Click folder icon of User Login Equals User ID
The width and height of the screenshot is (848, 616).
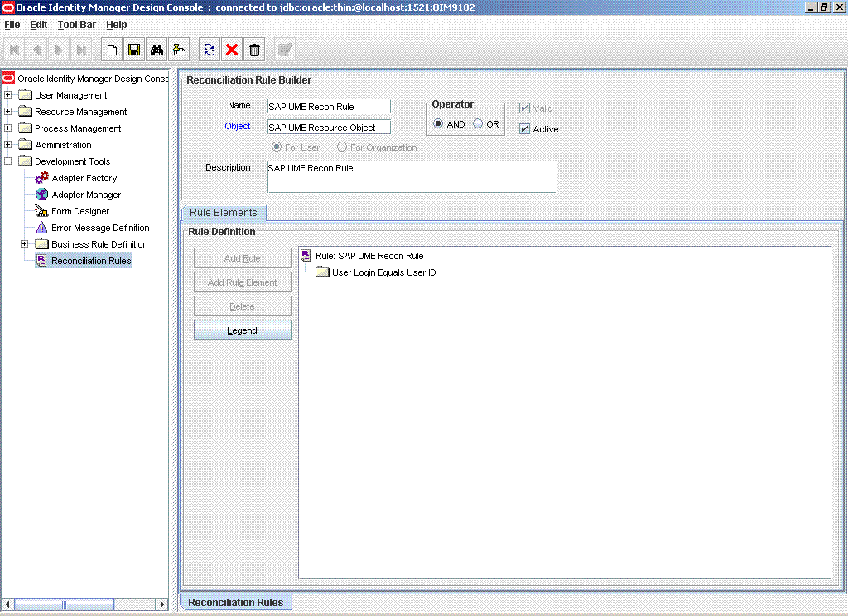pyautogui.click(x=322, y=272)
